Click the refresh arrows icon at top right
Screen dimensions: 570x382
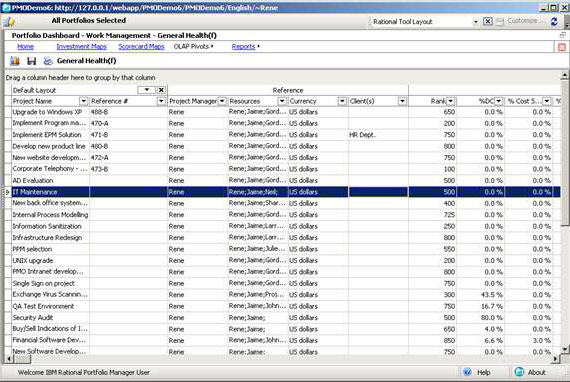(x=554, y=21)
